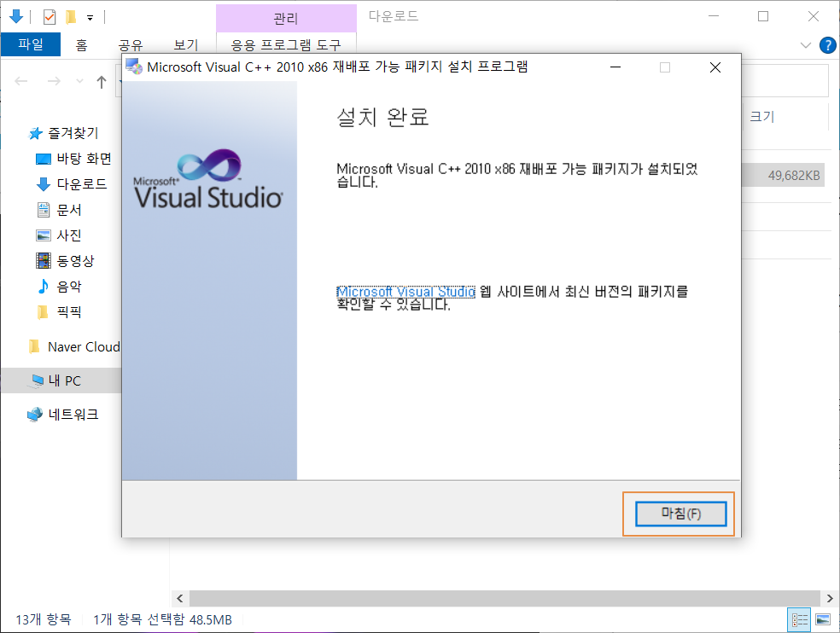Click the horizontal scrollbar track in Explorer
The image size is (840, 633).
coord(505,598)
